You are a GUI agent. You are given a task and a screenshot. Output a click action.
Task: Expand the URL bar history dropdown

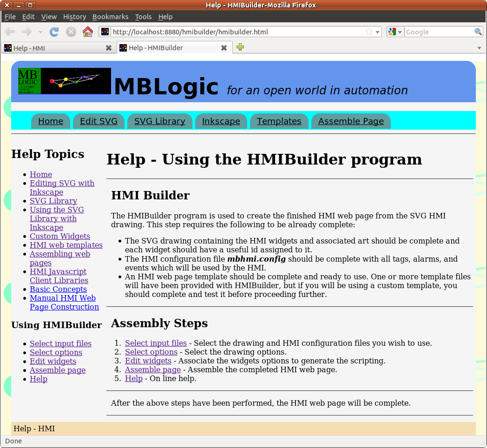(x=378, y=33)
